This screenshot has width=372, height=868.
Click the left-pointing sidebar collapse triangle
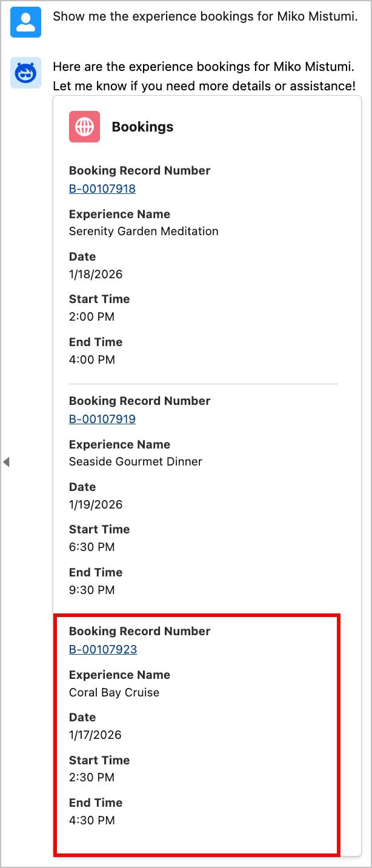(x=5, y=462)
